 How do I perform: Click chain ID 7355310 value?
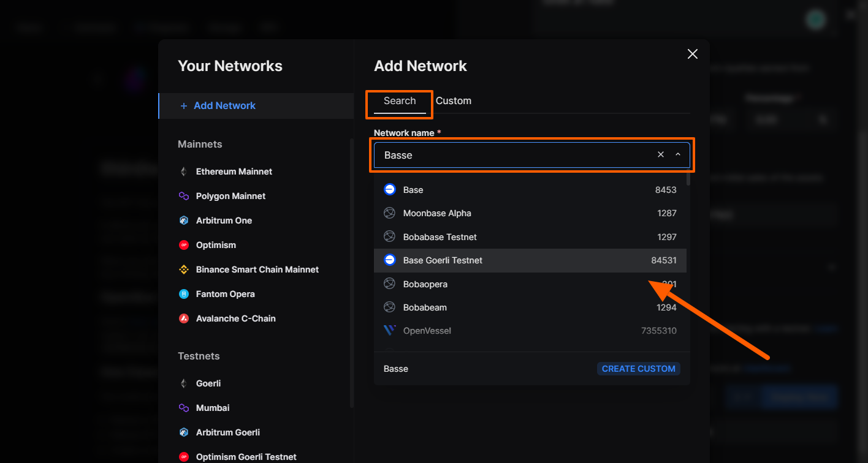[x=659, y=331]
